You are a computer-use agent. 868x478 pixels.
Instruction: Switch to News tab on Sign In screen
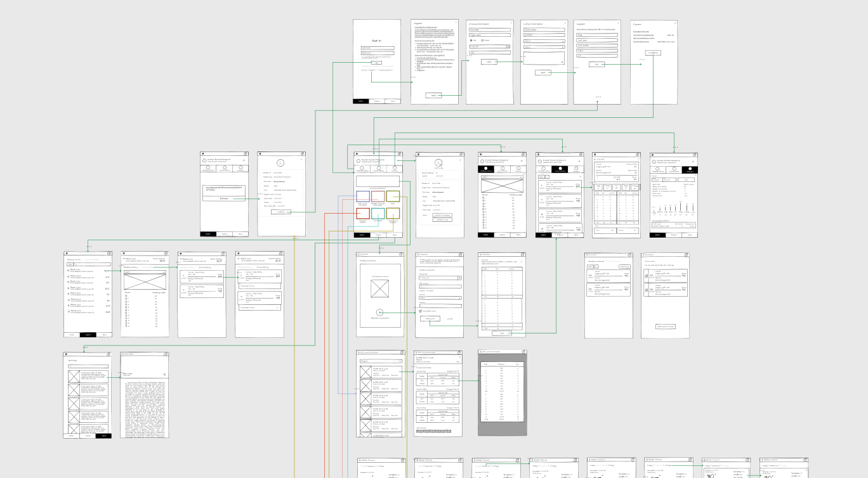pyautogui.click(x=393, y=101)
